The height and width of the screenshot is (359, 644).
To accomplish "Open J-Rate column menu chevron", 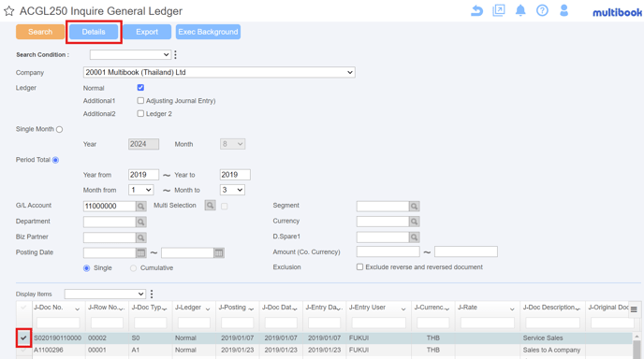I will coord(512,309).
